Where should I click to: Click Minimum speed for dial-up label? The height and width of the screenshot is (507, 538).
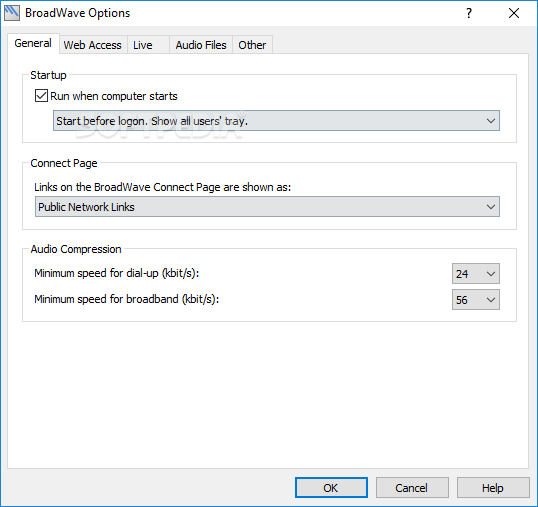pos(117,273)
